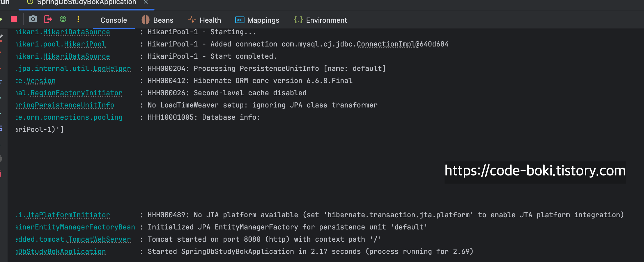644x262 pixels.
Task: Click the Health pulse line icon
Action: pyautogui.click(x=192, y=20)
